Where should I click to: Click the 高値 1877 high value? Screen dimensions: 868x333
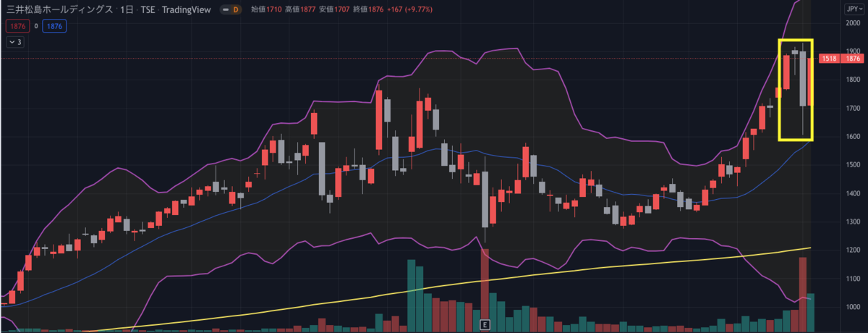point(302,9)
